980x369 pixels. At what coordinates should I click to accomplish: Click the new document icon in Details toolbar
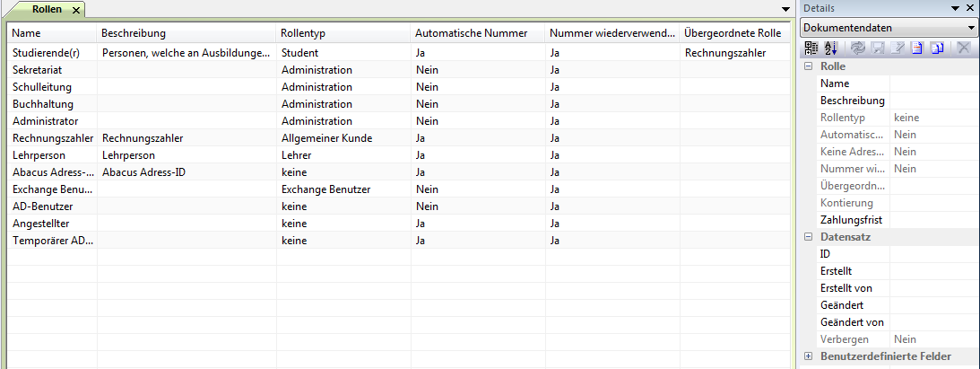[917, 48]
